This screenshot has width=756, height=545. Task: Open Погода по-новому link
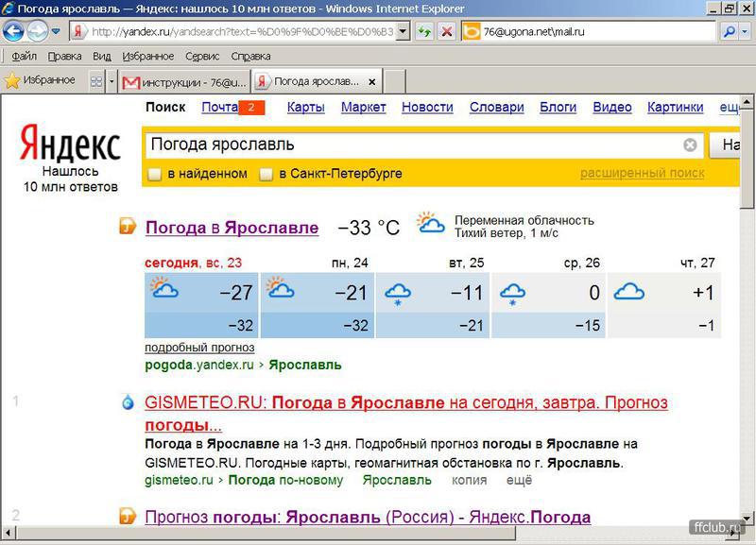[x=285, y=481]
